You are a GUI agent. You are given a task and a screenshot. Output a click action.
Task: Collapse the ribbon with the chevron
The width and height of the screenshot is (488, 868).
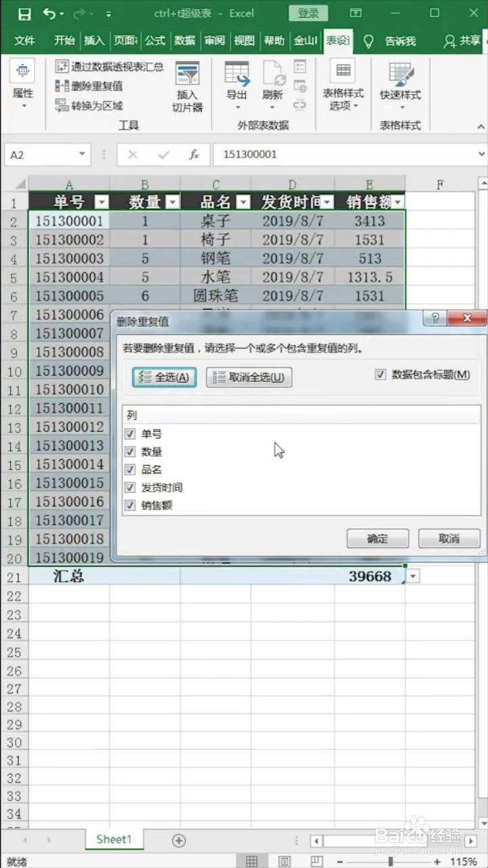pos(481,127)
